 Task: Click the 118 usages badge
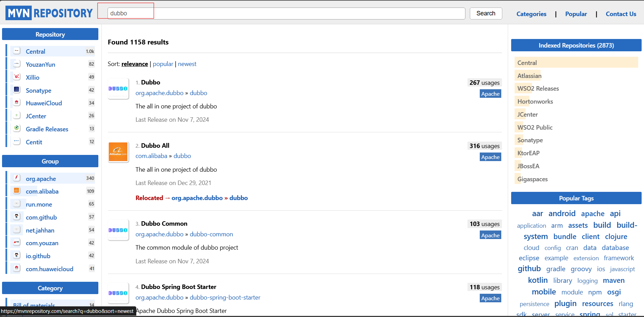pyautogui.click(x=485, y=287)
